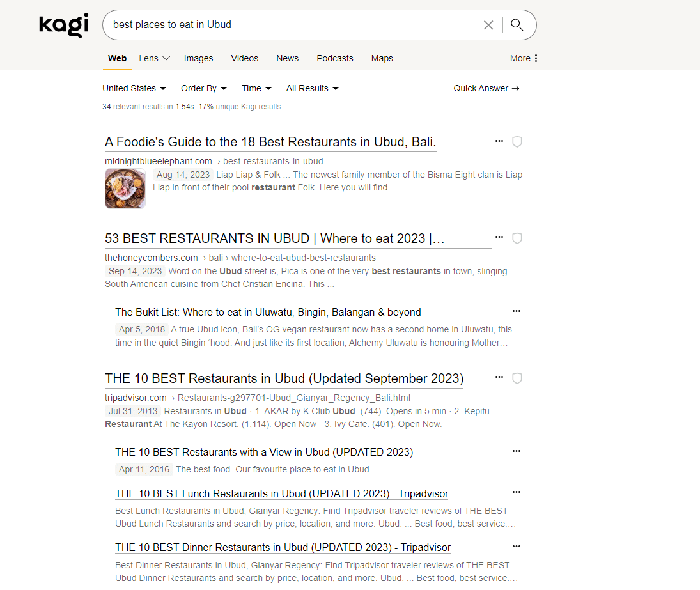Click the shield icon for the Tripadvisor result

517,378
